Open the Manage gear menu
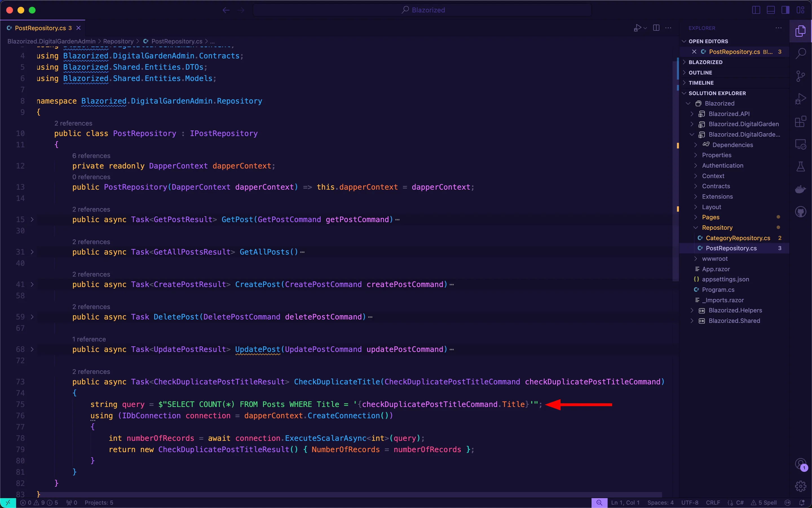Image resolution: width=812 pixels, height=508 pixels. (801, 486)
